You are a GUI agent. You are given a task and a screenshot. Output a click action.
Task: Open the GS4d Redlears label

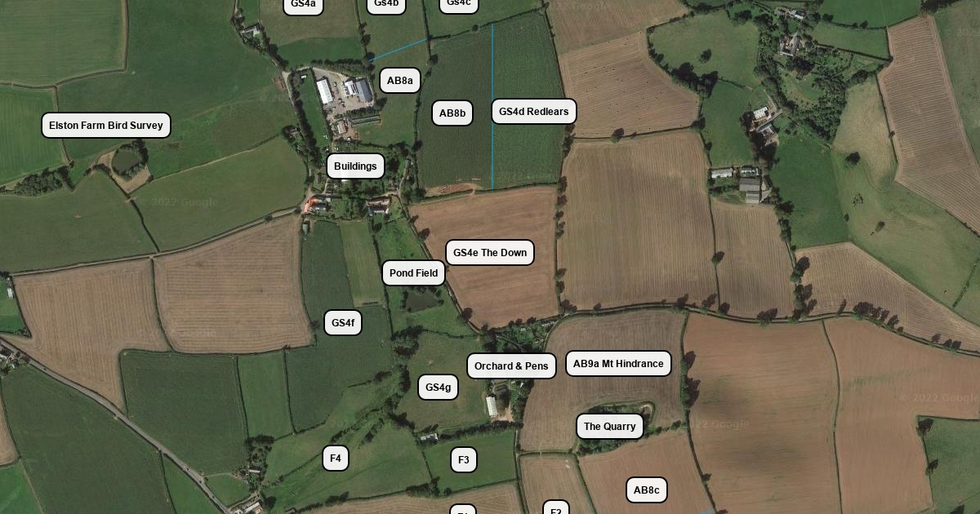coord(534,112)
